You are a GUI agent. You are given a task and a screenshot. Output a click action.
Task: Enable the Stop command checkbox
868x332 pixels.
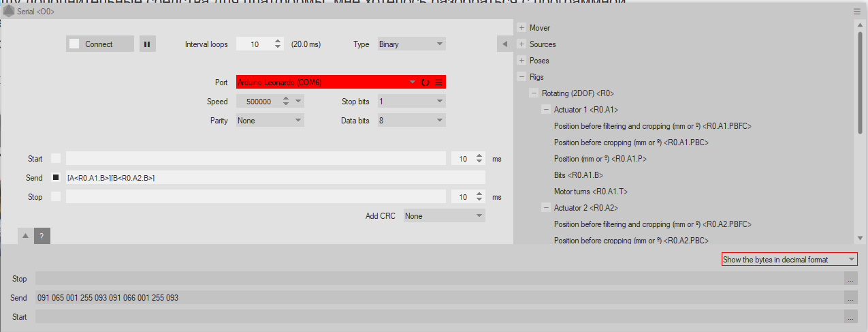coord(56,197)
